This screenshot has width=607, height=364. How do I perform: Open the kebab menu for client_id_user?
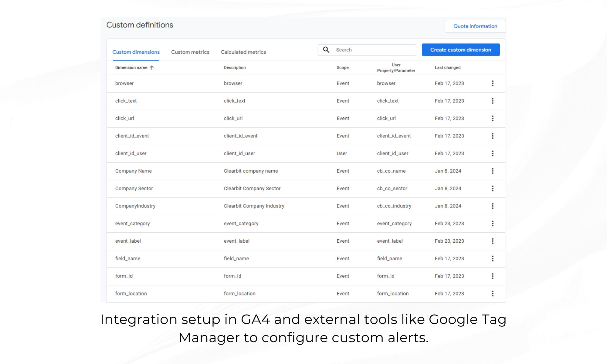tap(492, 153)
